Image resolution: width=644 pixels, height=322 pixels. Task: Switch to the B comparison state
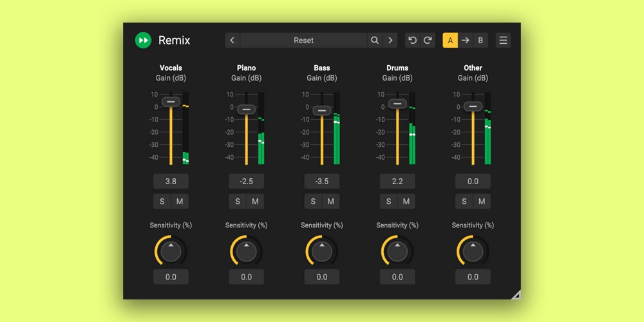point(480,41)
